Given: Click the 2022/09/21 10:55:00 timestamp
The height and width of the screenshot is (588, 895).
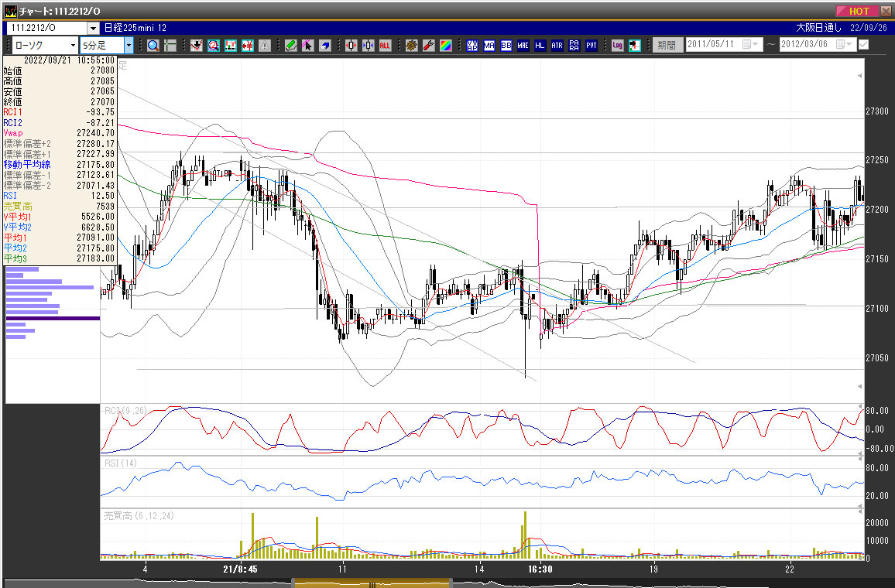Looking at the screenshot, I should pos(69,60).
